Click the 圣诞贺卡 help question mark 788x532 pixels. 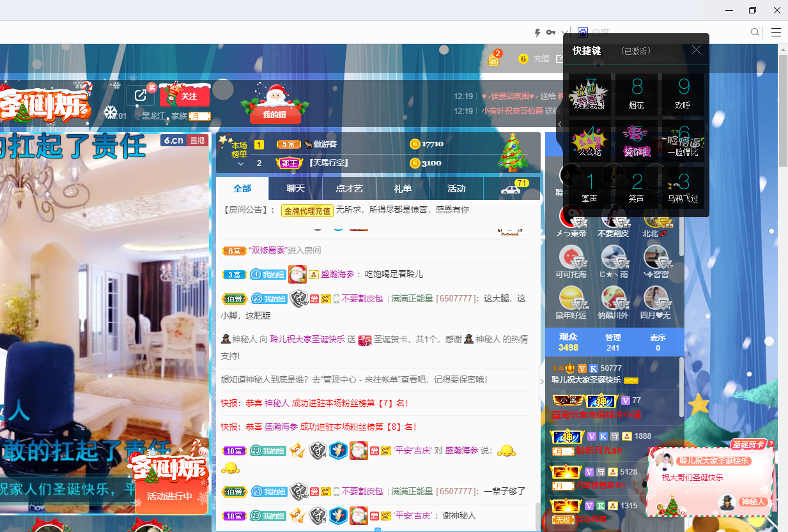tap(771, 445)
